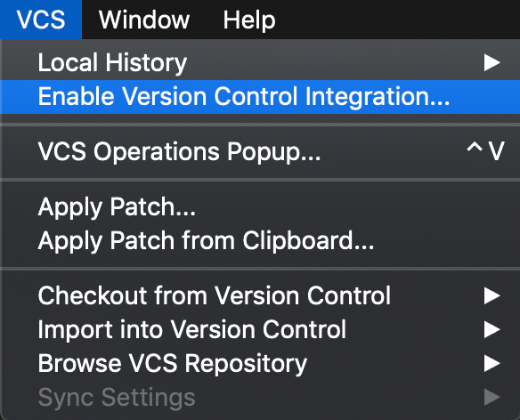Image resolution: width=520 pixels, height=420 pixels.
Task: Select Import into Version Control
Action: pyautogui.click(x=260, y=329)
